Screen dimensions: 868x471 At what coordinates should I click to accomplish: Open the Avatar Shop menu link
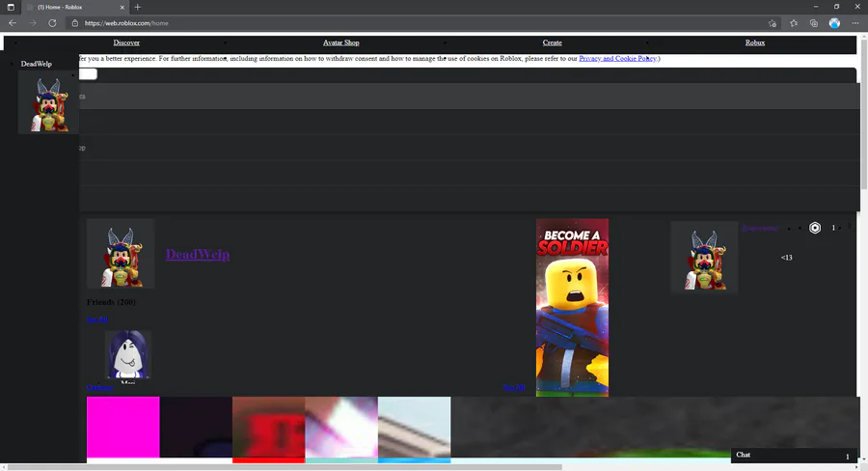(x=341, y=42)
